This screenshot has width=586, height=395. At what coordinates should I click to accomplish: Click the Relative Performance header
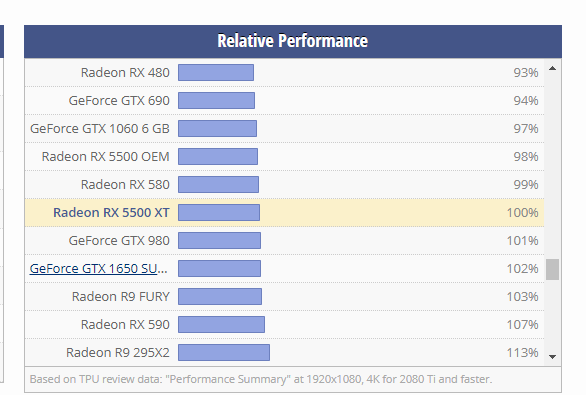[x=293, y=41]
